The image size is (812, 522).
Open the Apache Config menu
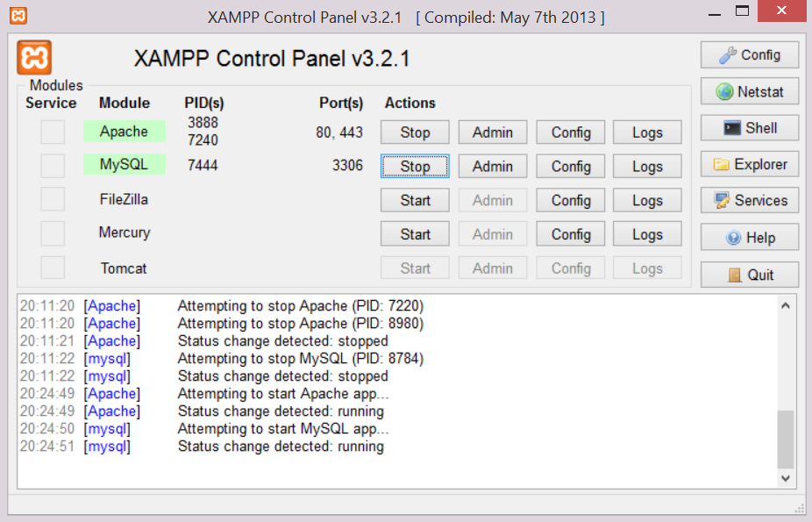[571, 132]
